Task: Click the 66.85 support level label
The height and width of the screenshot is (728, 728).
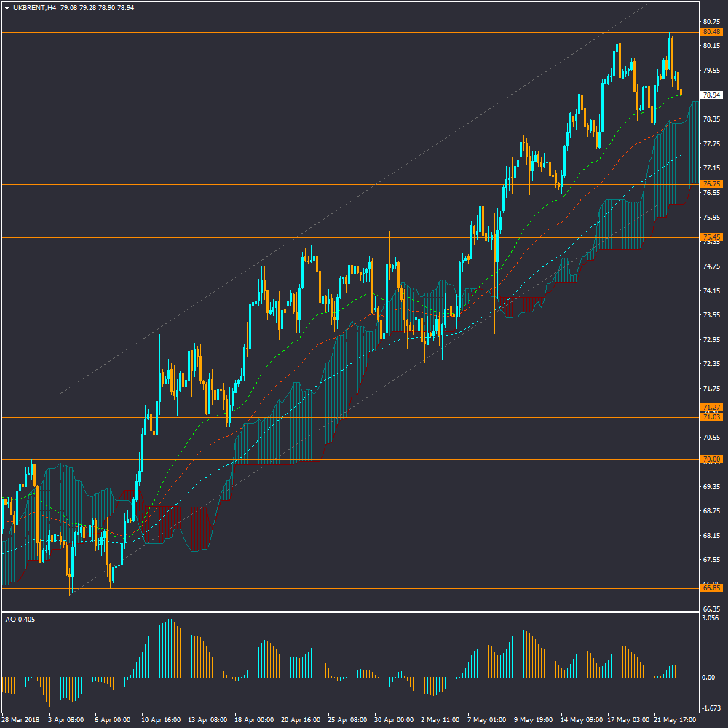Action: [x=711, y=587]
